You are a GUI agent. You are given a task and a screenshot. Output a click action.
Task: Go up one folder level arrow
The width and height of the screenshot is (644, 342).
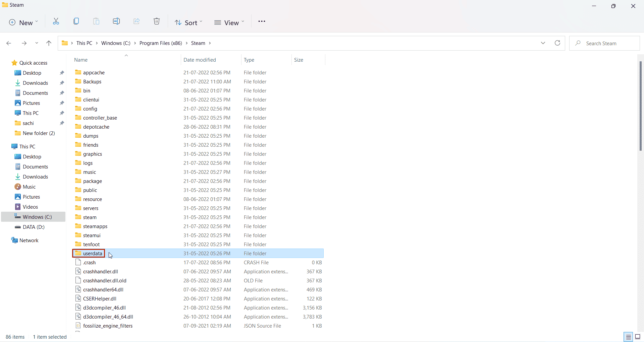49,43
